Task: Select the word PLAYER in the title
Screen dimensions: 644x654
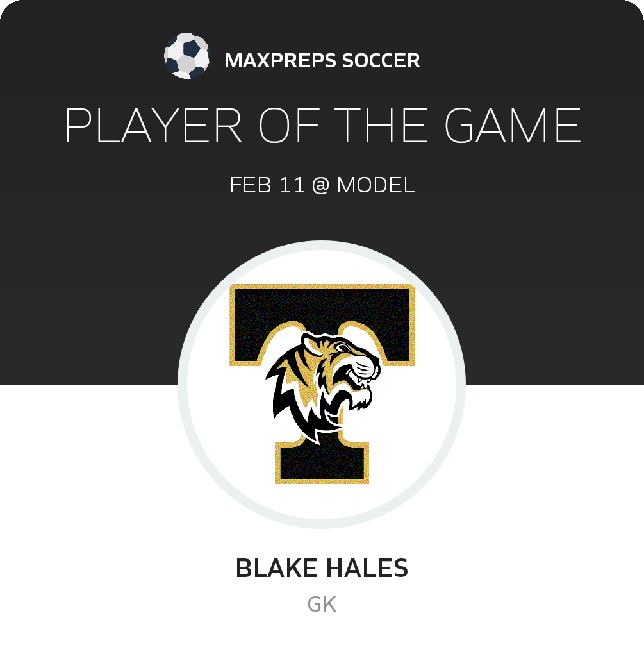Action: tap(153, 125)
